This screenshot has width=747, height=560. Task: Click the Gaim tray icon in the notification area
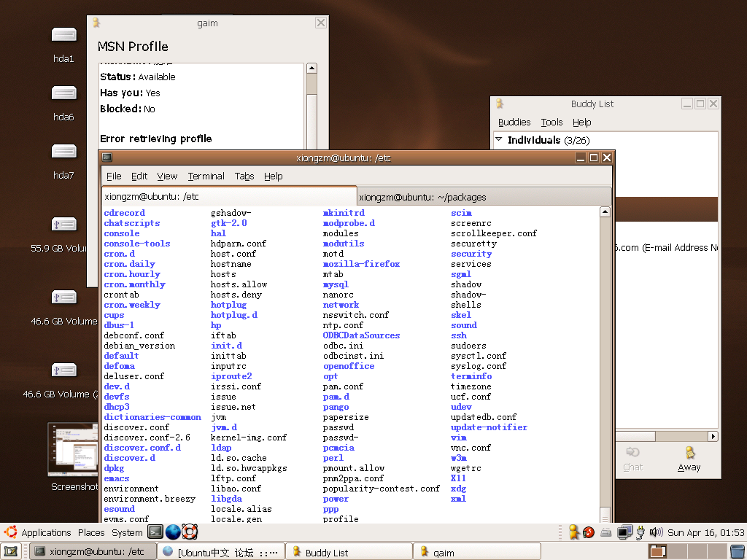(x=574, y=532)
